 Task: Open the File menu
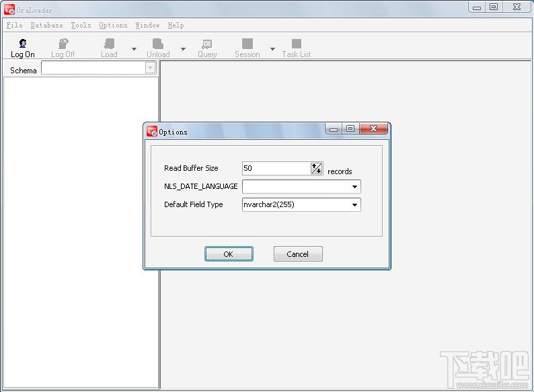pyautogui.click(x=15, y=25)
